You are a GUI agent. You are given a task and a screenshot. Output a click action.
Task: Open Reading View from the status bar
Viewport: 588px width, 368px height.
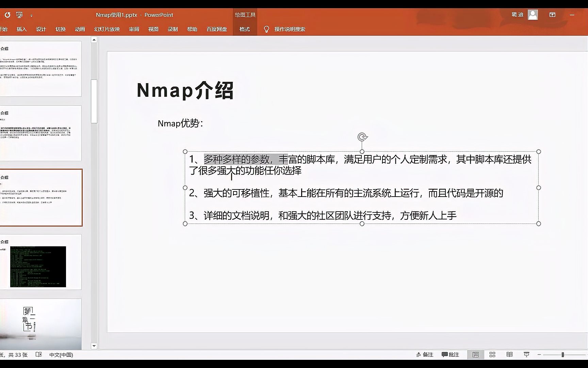tap(509, 354)
